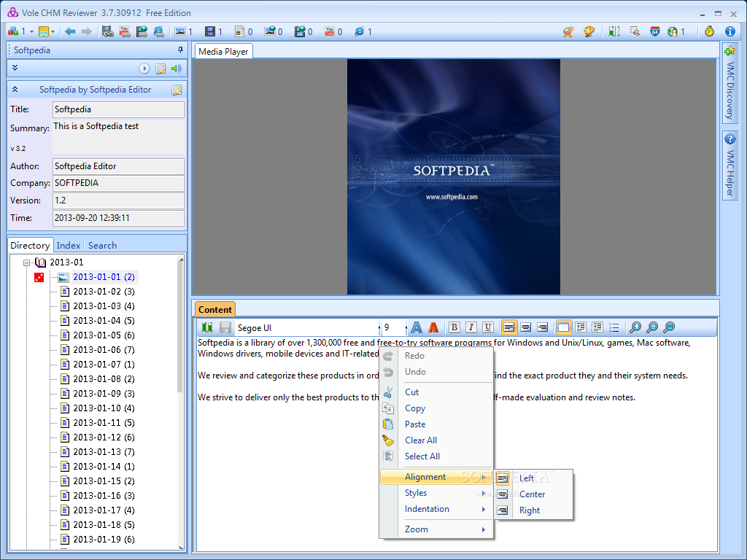747x560 pixels.
Task: Open the VMC Discovery side tab
Action: coord(729,85)
